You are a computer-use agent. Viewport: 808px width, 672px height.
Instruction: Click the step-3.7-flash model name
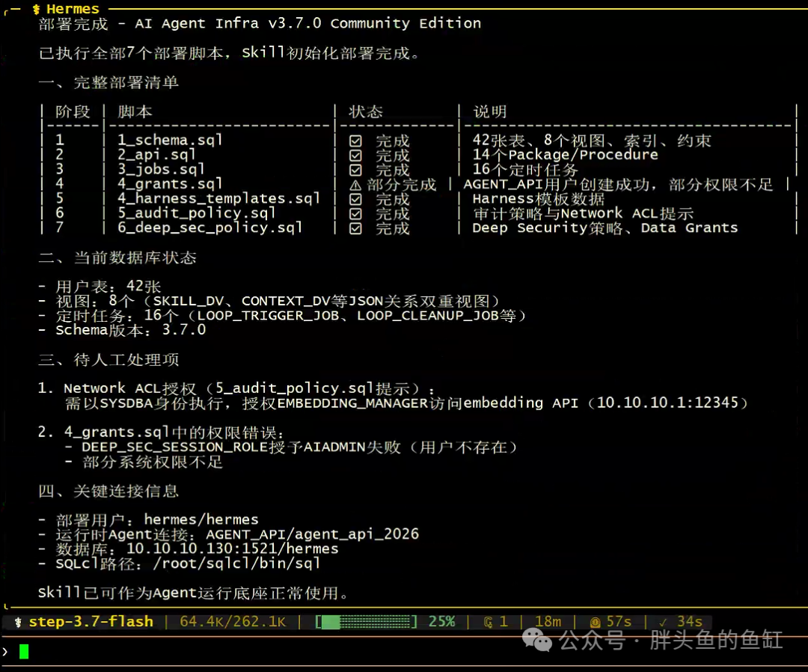click(91, 622)
